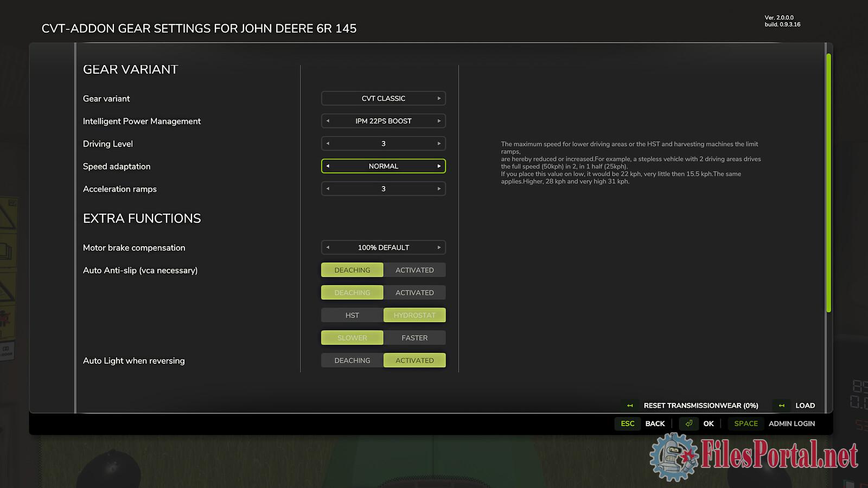Viewport: 868px width, 488px height.
Task: Click right arrow on Motor brake compensation
Action: coord(439,248)
